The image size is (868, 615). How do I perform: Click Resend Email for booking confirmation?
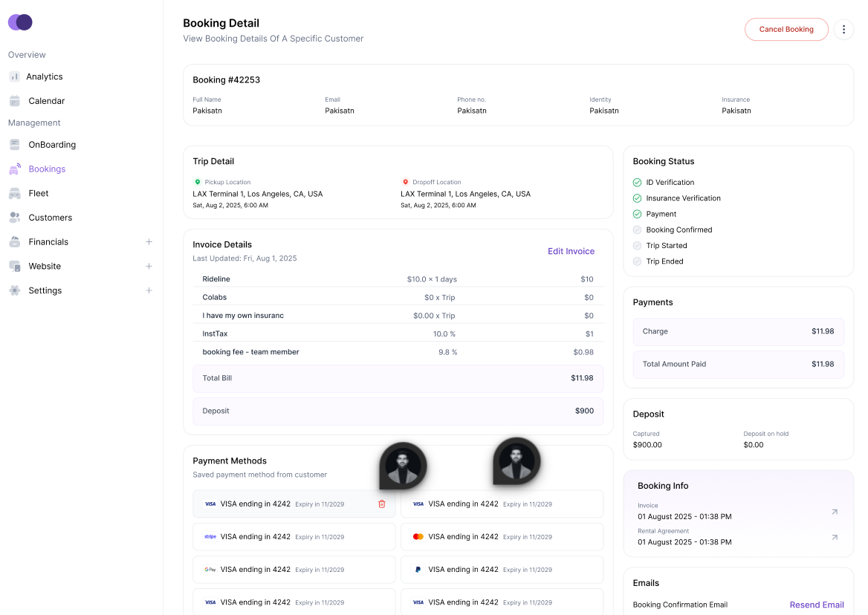pyautogui.click(x=817, y=605)
